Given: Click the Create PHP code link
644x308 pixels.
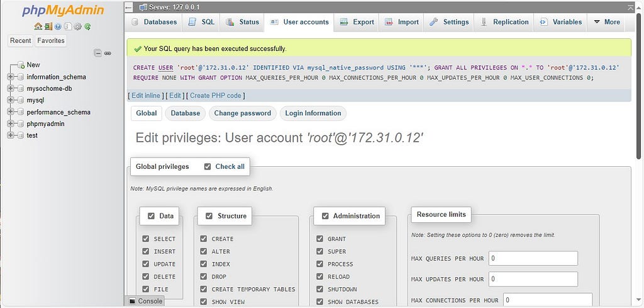Looking at the screenshot, I should 215,95.
